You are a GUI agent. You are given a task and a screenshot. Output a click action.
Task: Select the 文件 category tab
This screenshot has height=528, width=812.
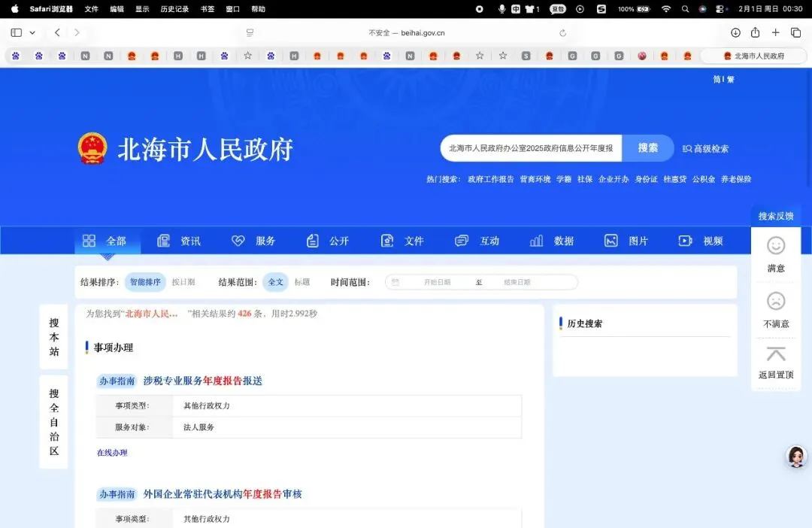[x=402, y=241]
